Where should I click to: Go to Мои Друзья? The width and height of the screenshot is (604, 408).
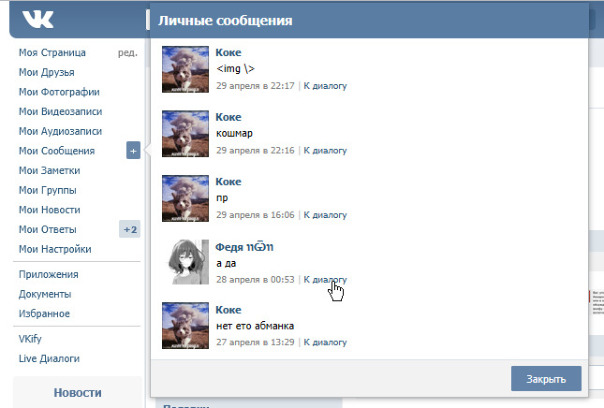(x=47, y=72)
